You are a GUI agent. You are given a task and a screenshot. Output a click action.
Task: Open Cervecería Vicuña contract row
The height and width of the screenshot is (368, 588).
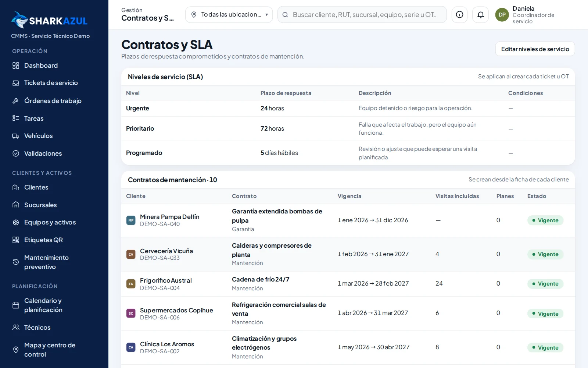(x=348, y=254)
